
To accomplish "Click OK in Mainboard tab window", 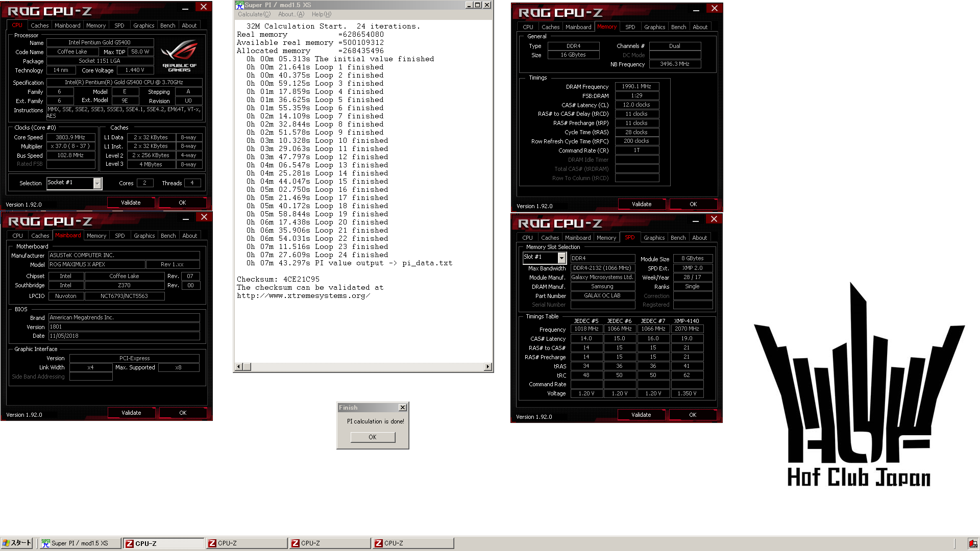I will coord(183,413).
